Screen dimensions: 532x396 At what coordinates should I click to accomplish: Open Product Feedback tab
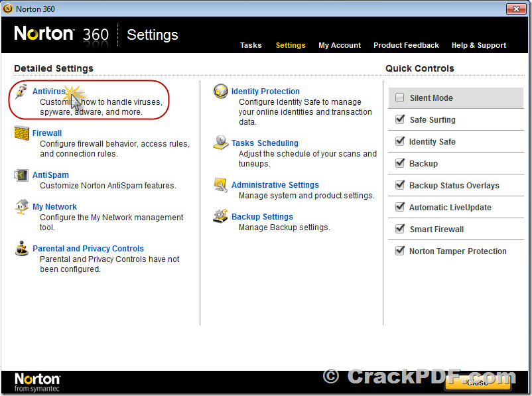coord(406,45)
